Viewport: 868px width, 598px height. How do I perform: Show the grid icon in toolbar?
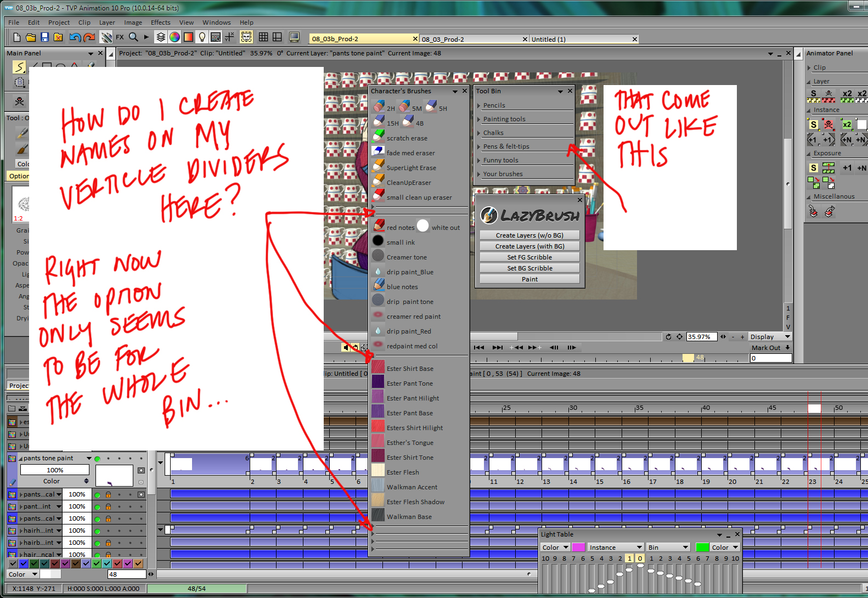pyautogui.click(x=263, y=37)
